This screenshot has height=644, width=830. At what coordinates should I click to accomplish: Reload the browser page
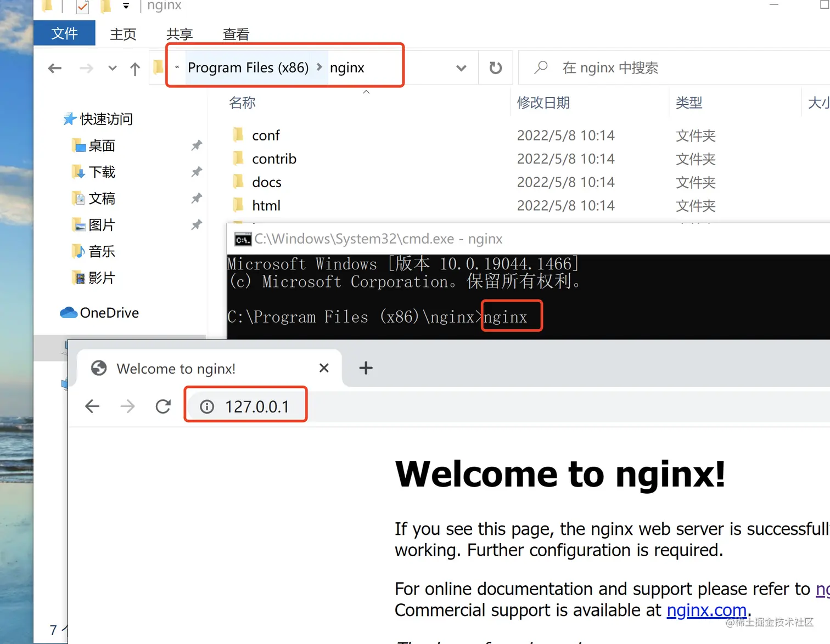pos(163,406)
